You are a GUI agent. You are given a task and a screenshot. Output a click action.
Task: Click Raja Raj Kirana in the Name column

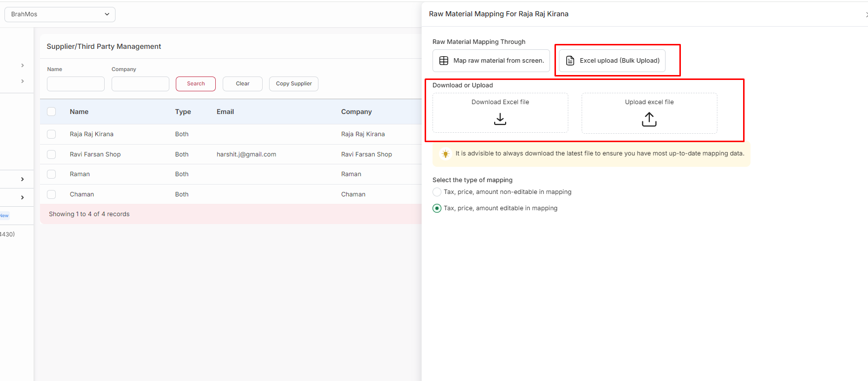point(91,134)
